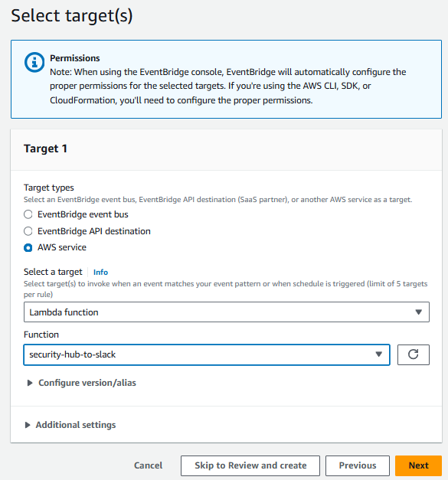Click the EventBridge API destination label text

(x=94, y=231)
